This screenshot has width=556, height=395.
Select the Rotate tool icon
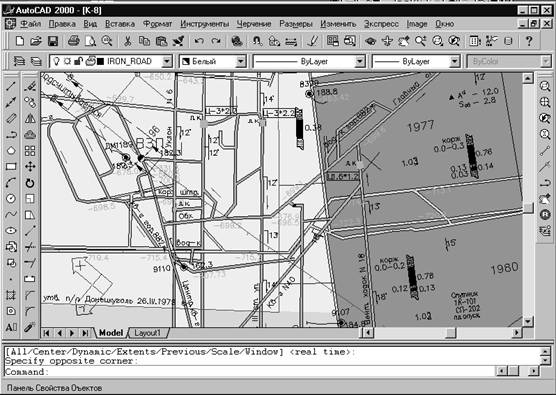click(30, 183)
